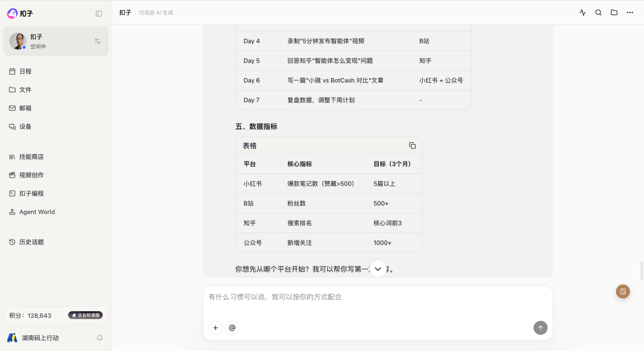The width and height of the screenshot is (644, 351).
Task: Click the 五、数据指标 heading
Action: pos(256,126)
